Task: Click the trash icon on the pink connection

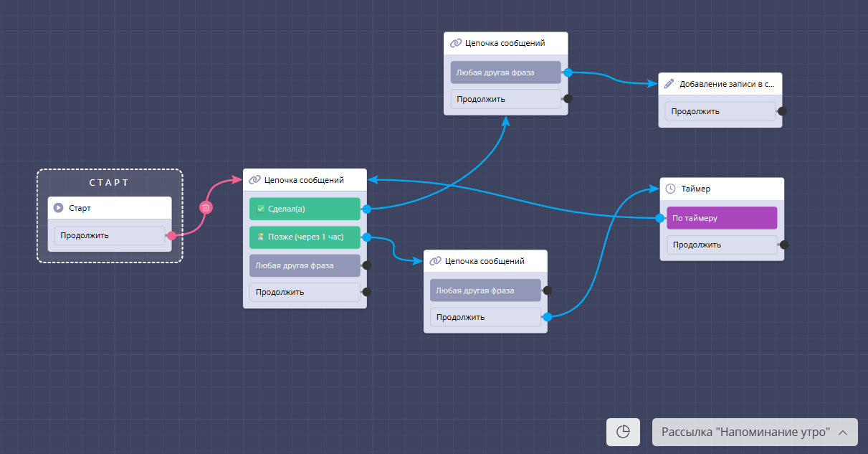Action: click(x=206, y=207)
